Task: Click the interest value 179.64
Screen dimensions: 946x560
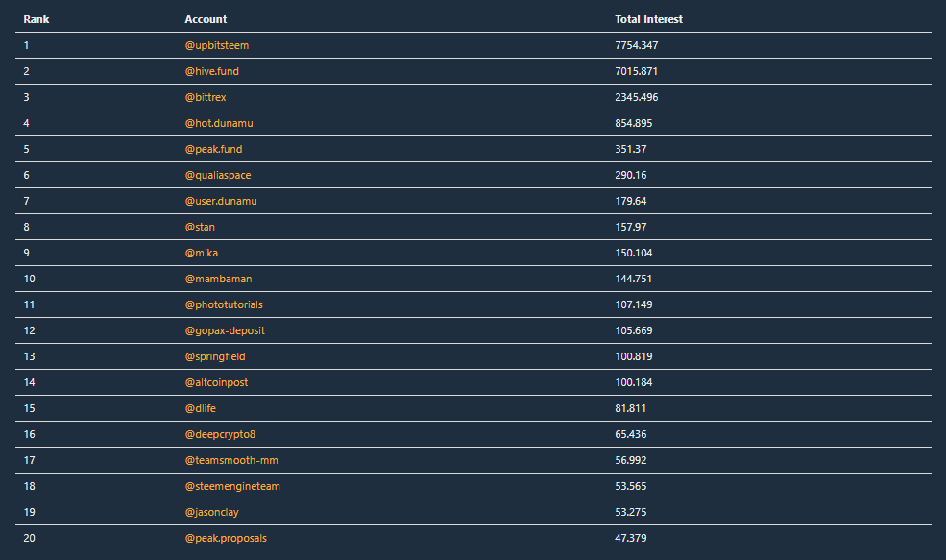Action: pyautogui.click(x=630, y=201)
